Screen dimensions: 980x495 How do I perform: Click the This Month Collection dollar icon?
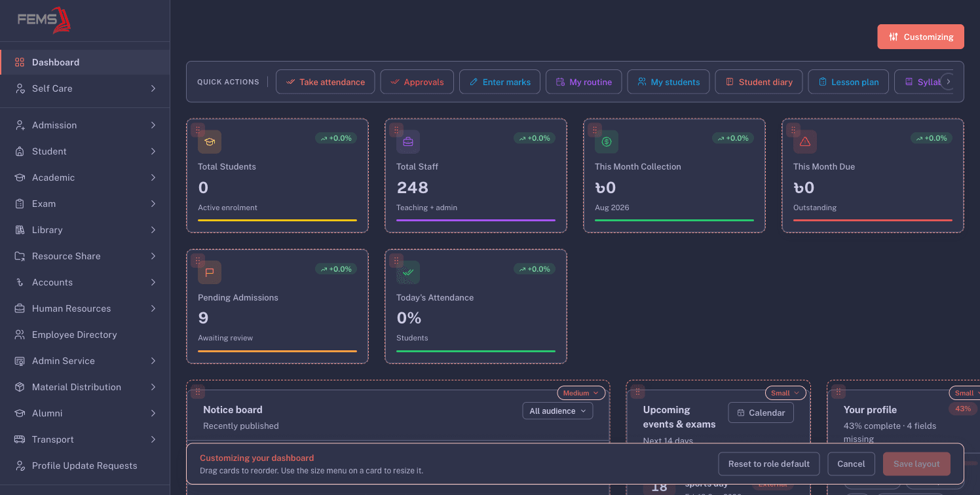click(x=607, y=141)
